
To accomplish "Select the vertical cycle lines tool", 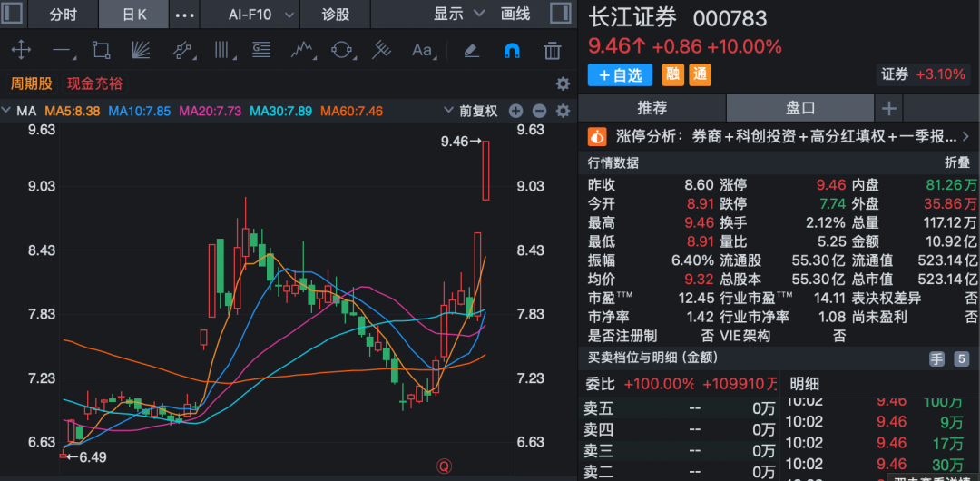I will (222, 50).
